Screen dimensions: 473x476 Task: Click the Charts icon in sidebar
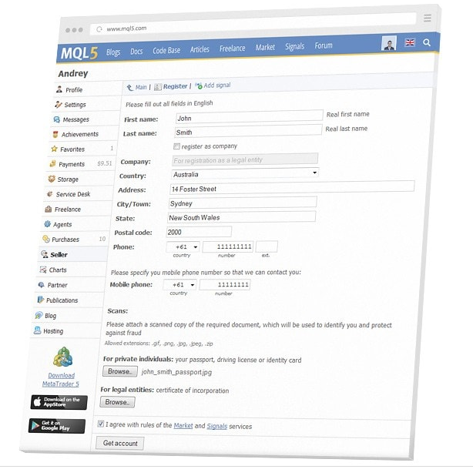43,270
